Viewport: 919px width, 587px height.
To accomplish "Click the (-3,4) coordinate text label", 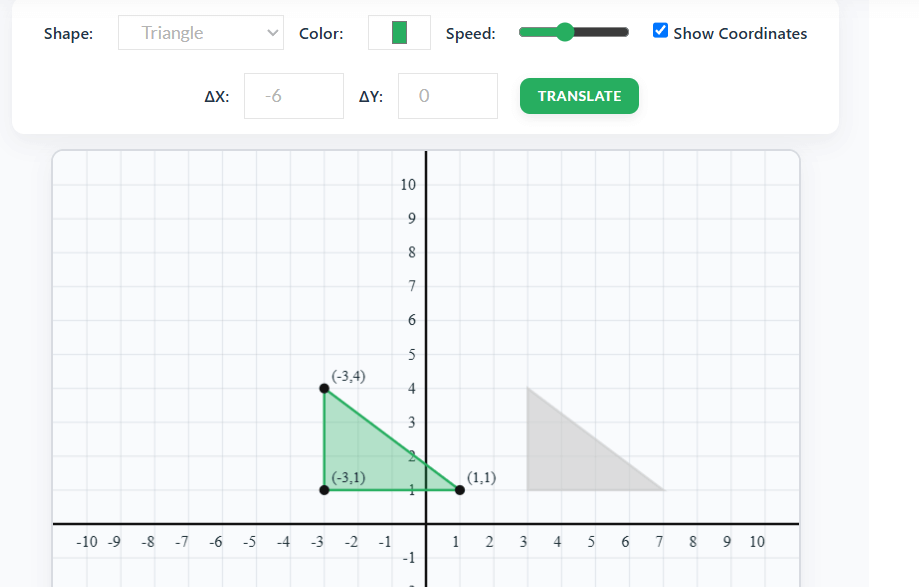I will 349,376.
